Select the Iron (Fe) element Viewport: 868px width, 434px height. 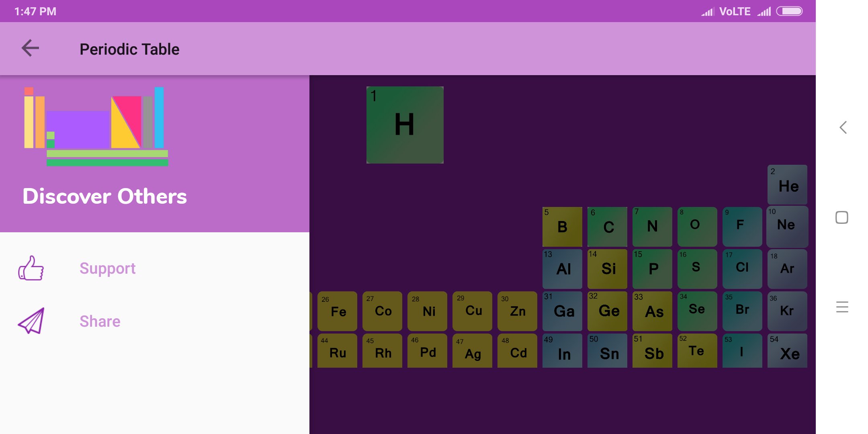(337, 310)
